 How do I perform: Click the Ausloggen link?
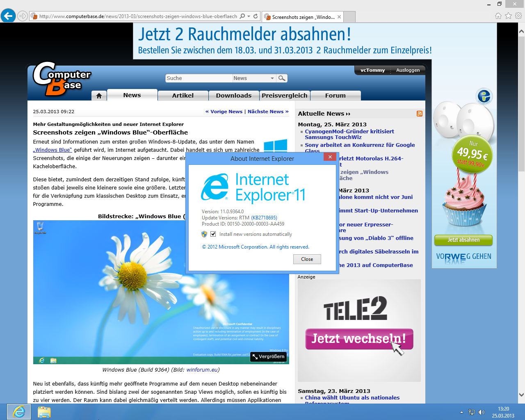tap(408, 70)
